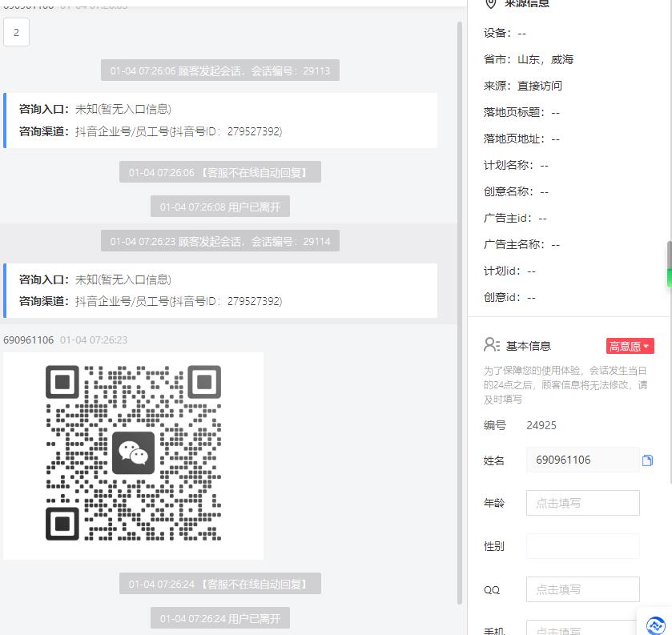Viewport: 672px width, 635px height.
Task: Select the 落地页地址 row
Action: [x=521, y=139]
